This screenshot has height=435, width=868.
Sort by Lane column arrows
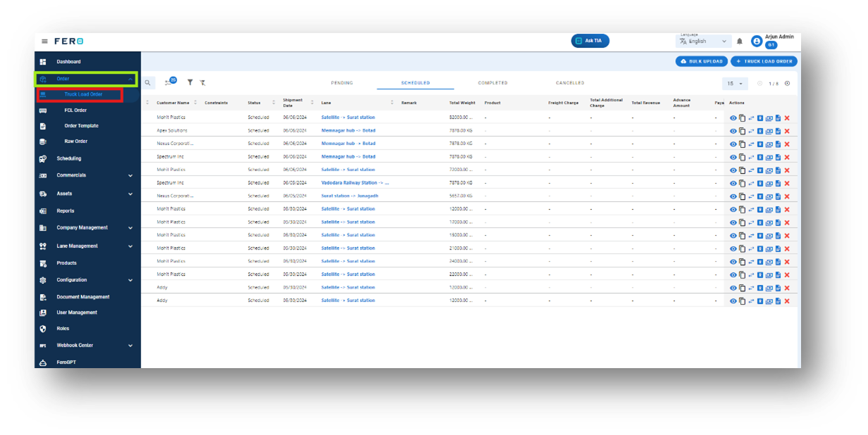point(392,103)
